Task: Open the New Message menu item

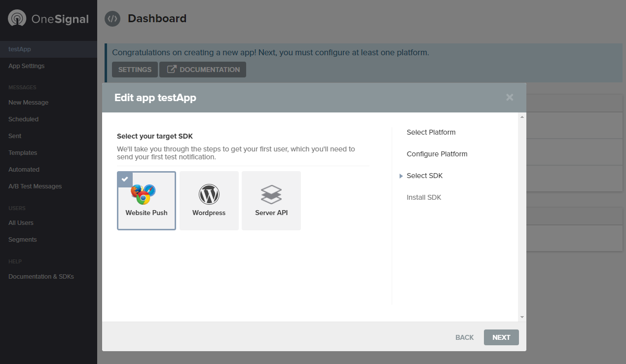Action: pyautogui.click(x=29, y=103)
